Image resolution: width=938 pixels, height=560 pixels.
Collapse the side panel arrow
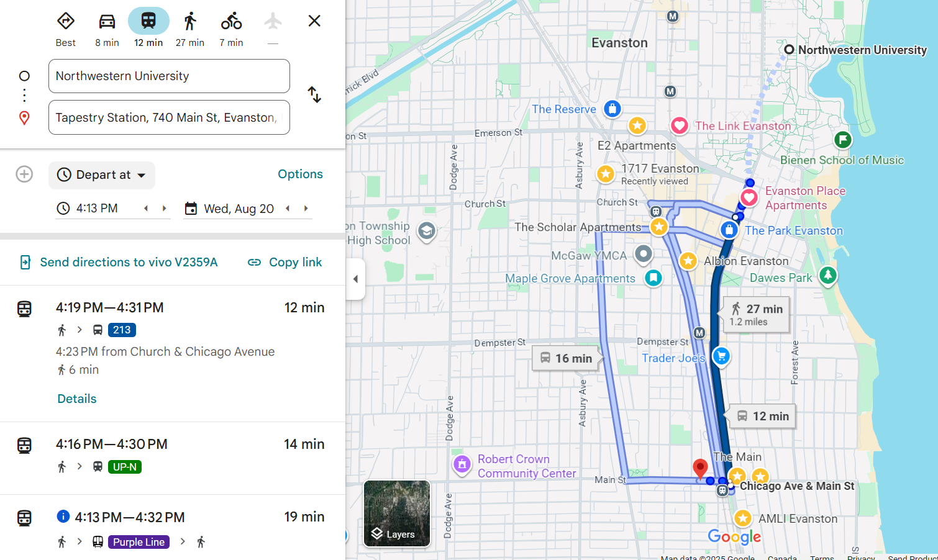(x=355, y=279)
